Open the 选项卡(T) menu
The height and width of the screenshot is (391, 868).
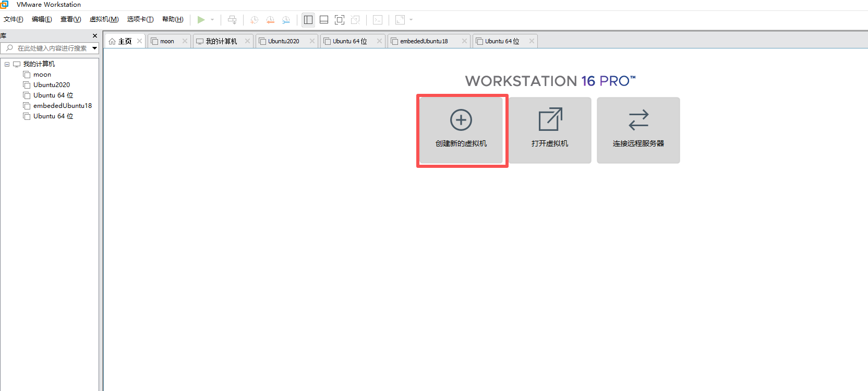(140, 19)
